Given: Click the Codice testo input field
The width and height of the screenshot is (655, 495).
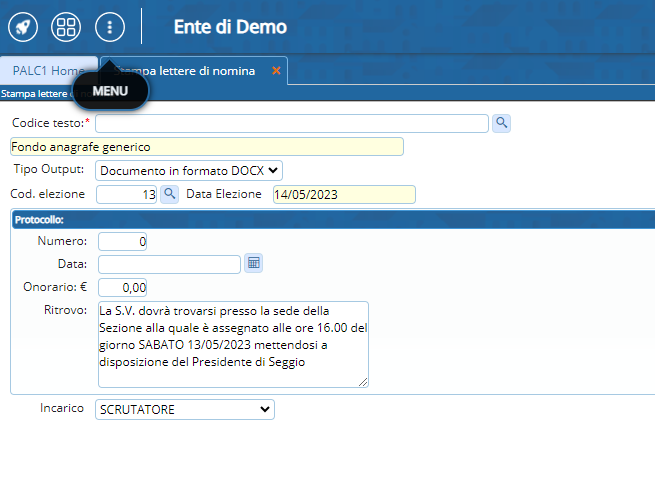Looking at the screenshot, I should 291,123.
